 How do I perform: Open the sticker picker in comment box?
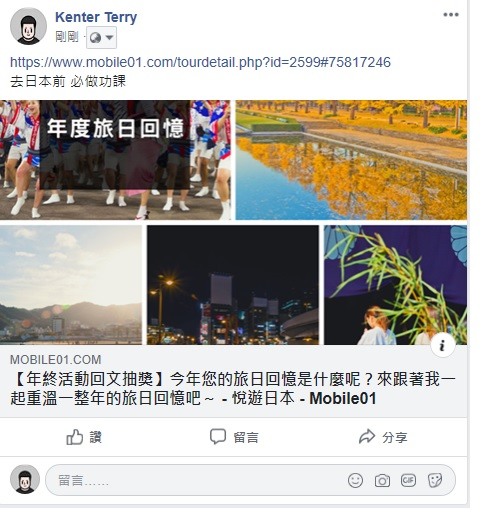coord(435,480)
